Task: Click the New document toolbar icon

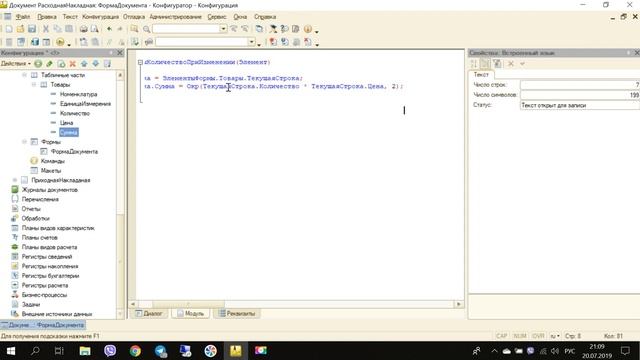Action: pyautogui.click(x=9, y=29)
